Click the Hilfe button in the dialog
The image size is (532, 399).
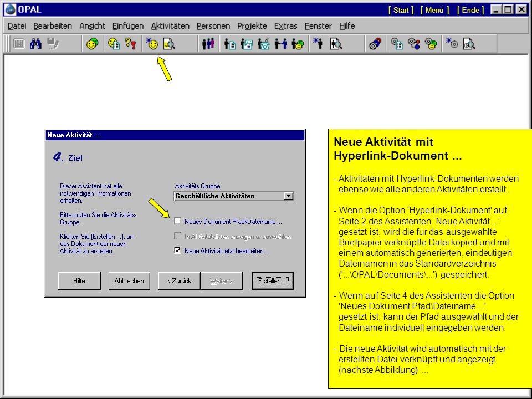pos(79,281)
